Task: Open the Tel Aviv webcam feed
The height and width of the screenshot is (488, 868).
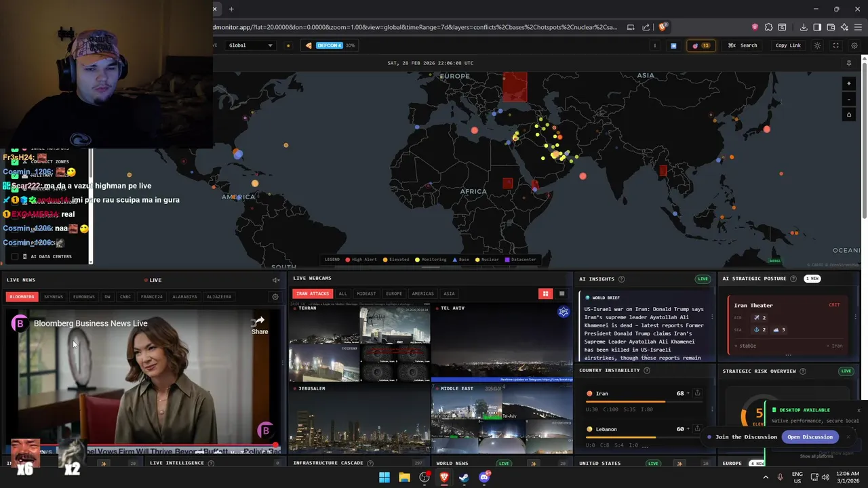Action: click(x=502, y=344)
